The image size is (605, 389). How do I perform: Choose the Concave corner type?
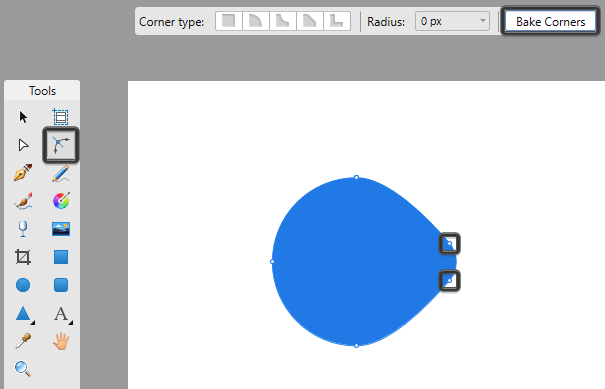coord(283,21)
